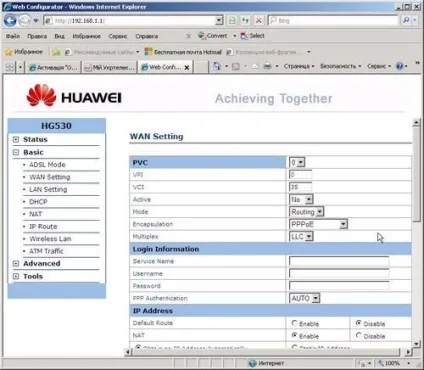Click the Internet zone globe in status bar
This screenshot has height=370, width=424.
coord(253,363)
